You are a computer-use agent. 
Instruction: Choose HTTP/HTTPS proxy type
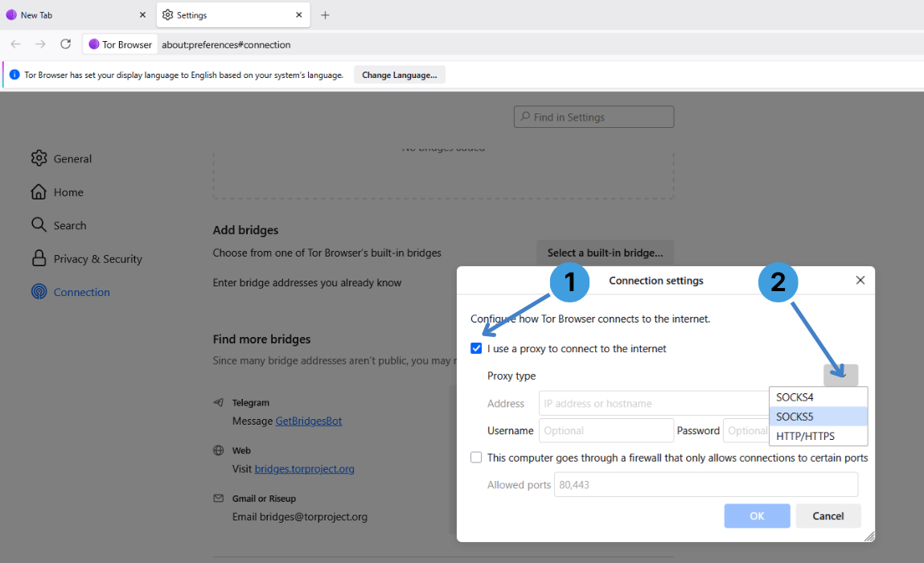point(818,436)
